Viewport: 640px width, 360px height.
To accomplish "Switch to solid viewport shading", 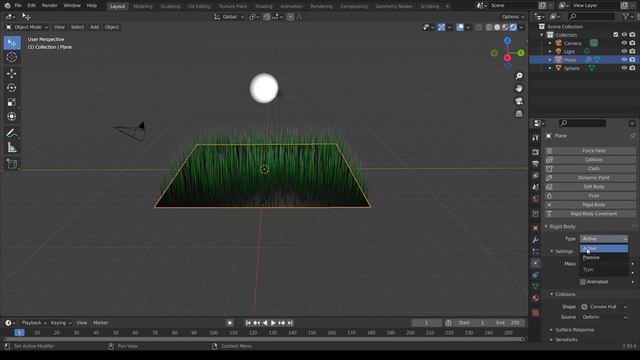I will click(497, 27).
